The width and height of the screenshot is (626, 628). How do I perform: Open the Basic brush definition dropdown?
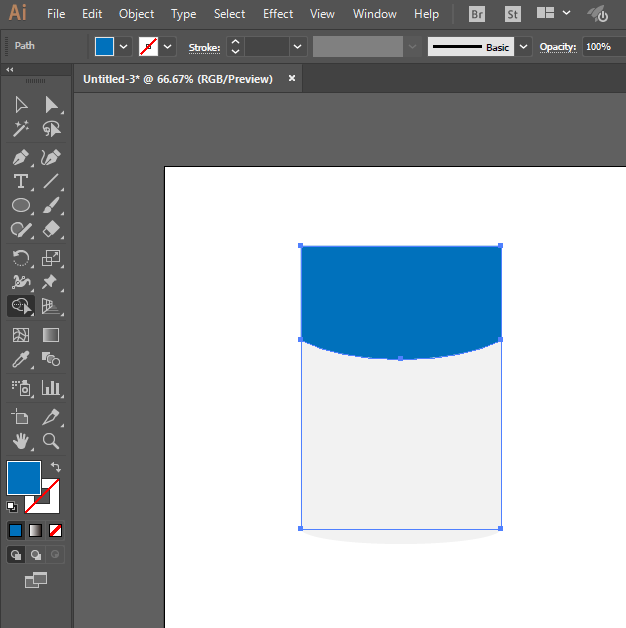[x=521, y=47]
